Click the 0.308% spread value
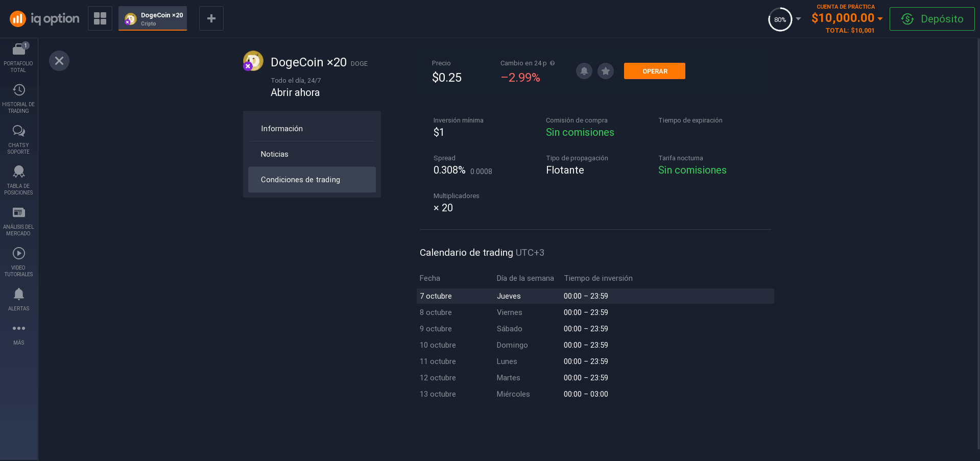 (449, 170)
